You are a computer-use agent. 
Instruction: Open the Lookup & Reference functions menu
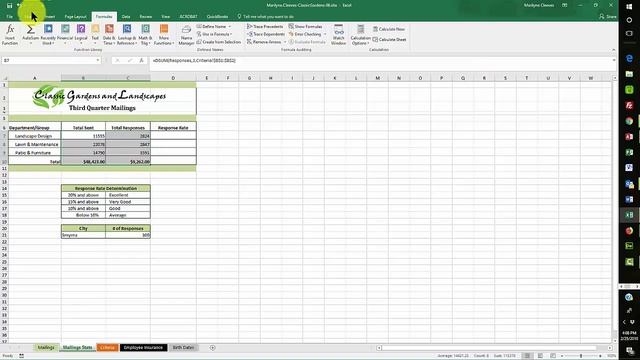[127, 35]
